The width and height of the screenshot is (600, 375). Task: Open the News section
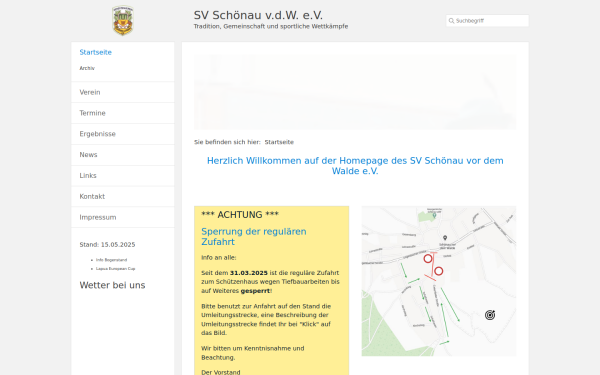122,155
